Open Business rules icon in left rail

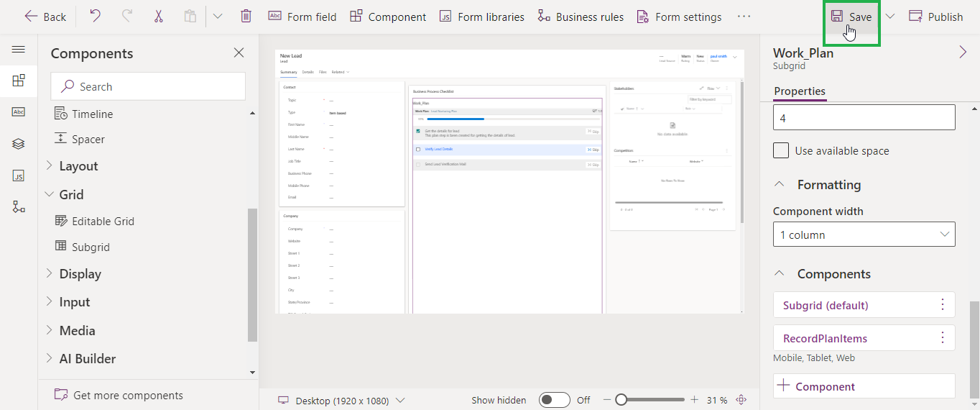(x=19, y=206)
